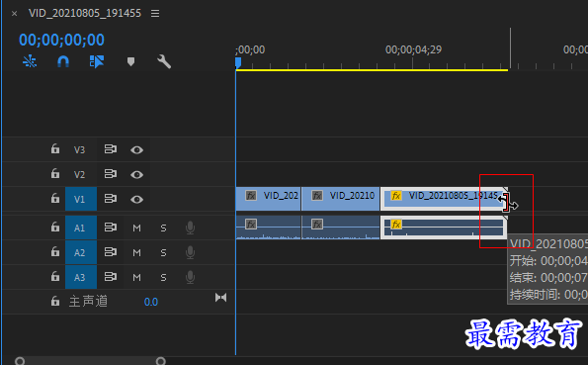This screenshot has width=588, height=365.
Task: Click ruler at 00;00;04;29 timecode
Action: (x=413, y=49)
